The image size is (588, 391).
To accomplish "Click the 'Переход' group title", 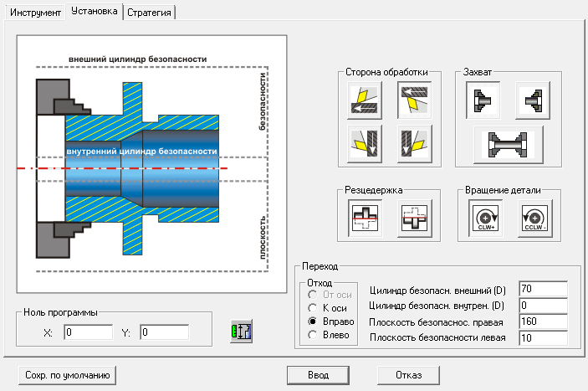I will coord(320,266).
